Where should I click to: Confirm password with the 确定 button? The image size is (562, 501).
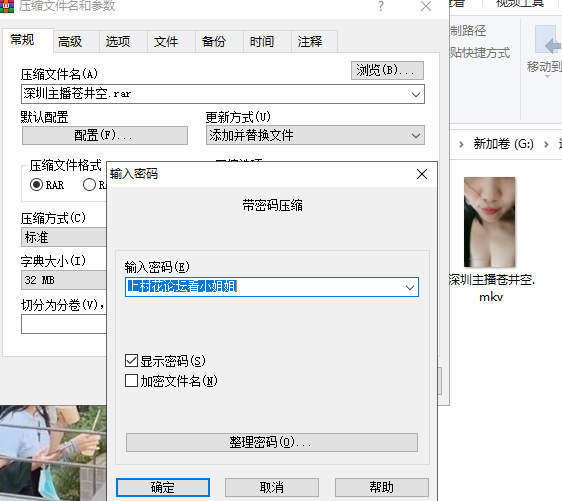pyautogui.click(x=163, y=487)
